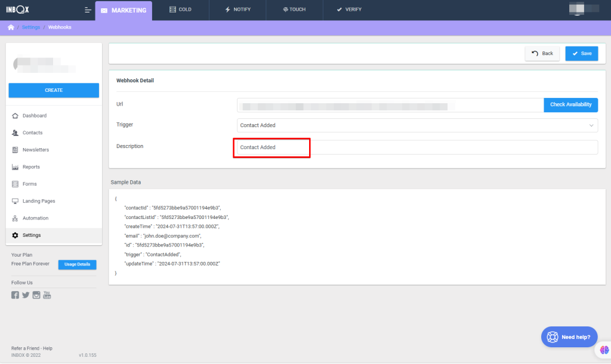
Task: Click Check Availability button
Action: (x=570, y=105)
